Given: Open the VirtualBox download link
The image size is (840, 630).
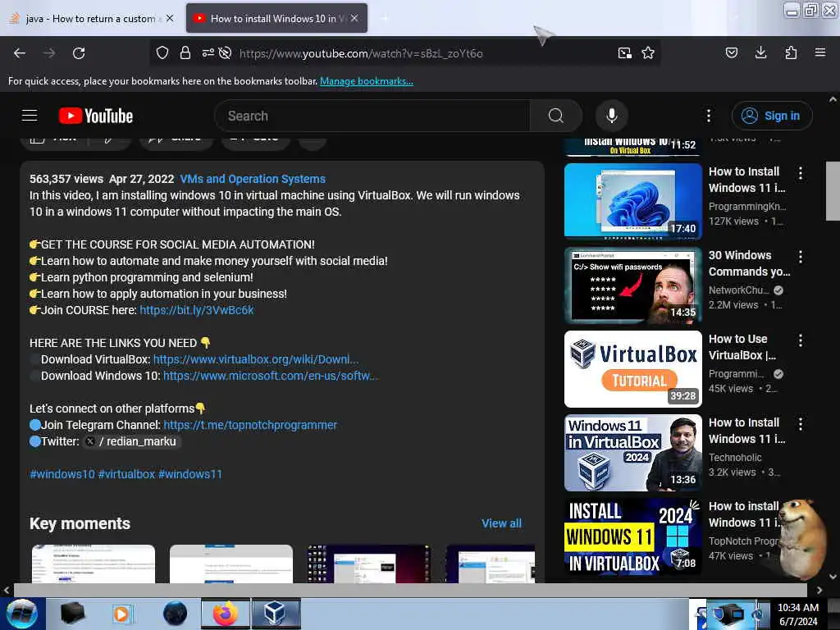Looking at the screenshot, I should point(256,359).
